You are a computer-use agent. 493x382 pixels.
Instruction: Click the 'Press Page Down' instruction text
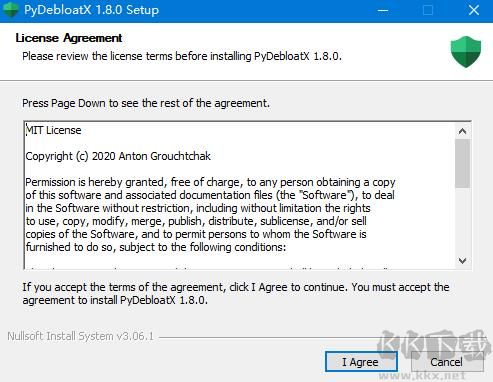146,103
